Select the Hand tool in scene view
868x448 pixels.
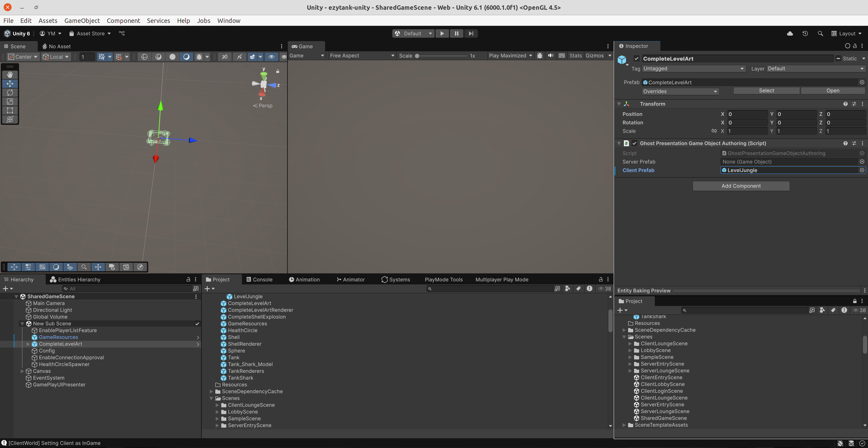point(10,74)
